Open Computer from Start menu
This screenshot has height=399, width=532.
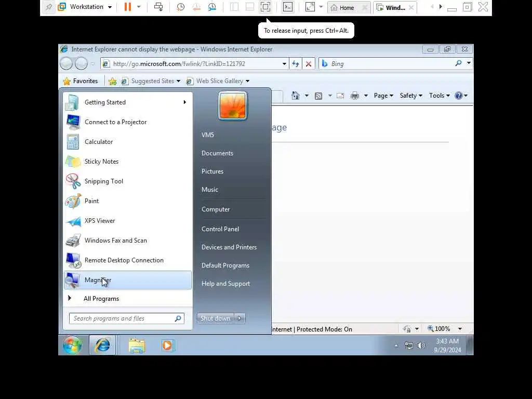point(216,209)
